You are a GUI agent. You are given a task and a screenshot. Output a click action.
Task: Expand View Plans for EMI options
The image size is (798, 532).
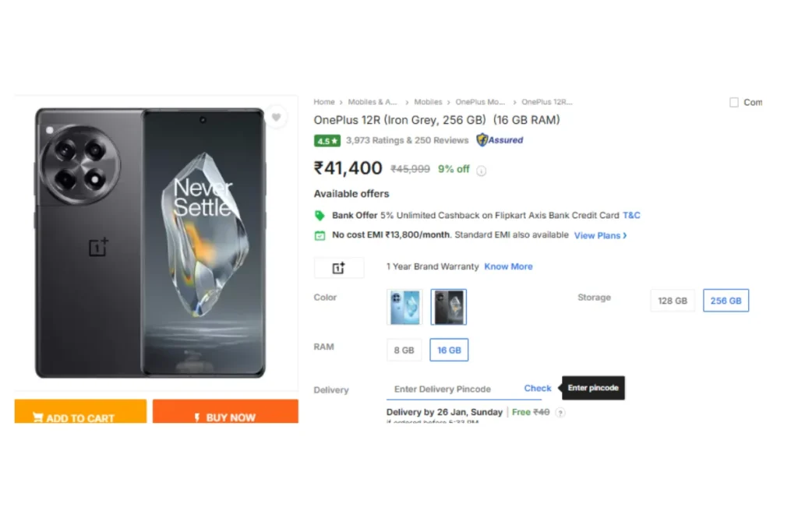[601, 235]
